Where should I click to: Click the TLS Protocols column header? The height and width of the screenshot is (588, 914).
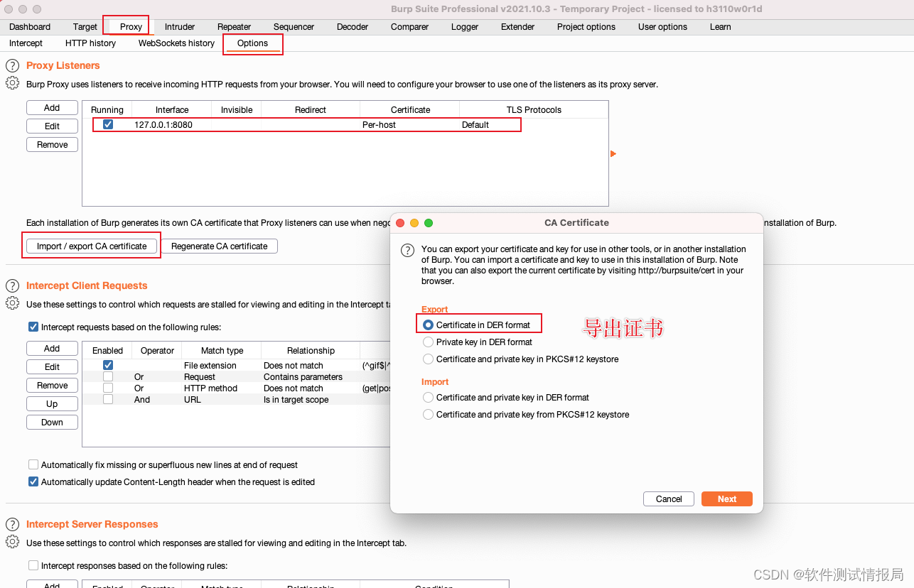[x=534, y=109]
